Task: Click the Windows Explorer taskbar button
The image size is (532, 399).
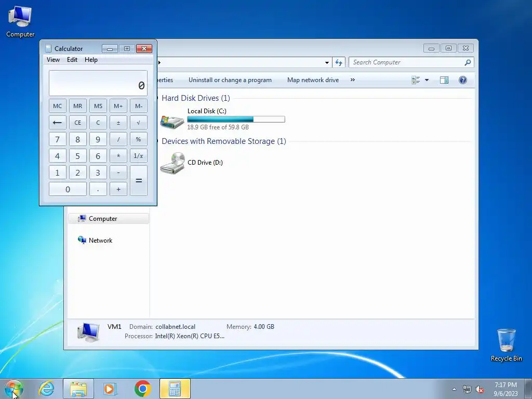Action: click(78, 389)
